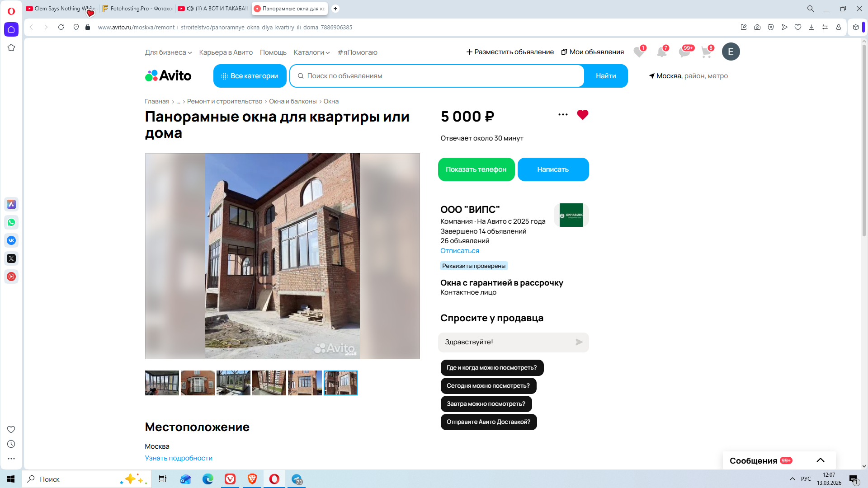Open the Помощь menu item
Screen dimensions: 868x488
coord(273,52)
